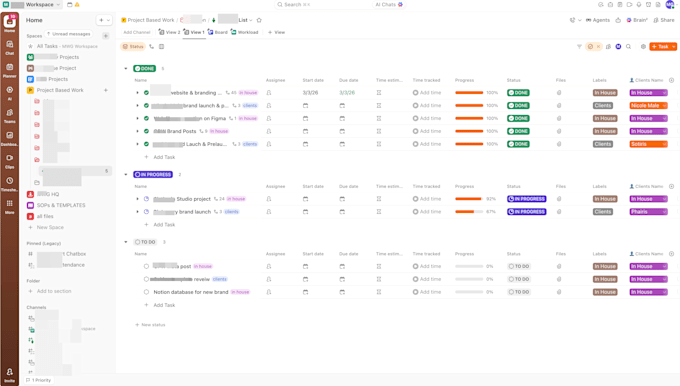The height and width of the screenshot is (386, 680).
Task: Switch to View 2 tab
Action: coord(169,32)
